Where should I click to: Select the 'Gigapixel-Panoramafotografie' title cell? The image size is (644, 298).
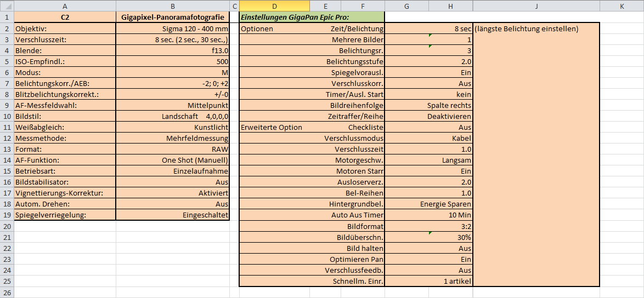tap(173, 17)
